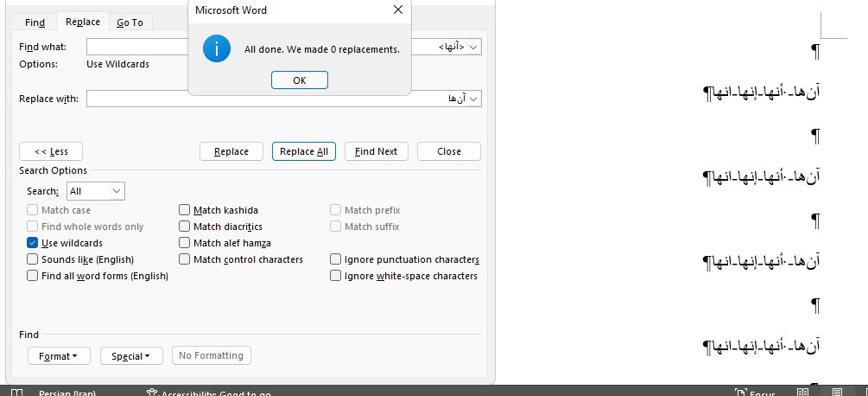The height and width of the screenshot is (396, 868).
Task: Click the book proofing icon in status bar
Action: [x=16, y=393]
